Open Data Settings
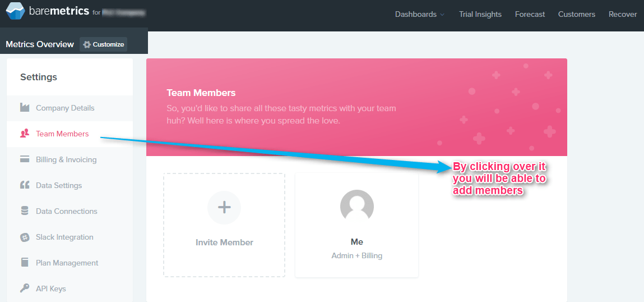The height and width of the screenshot is (302, 644). pos(70,186)
